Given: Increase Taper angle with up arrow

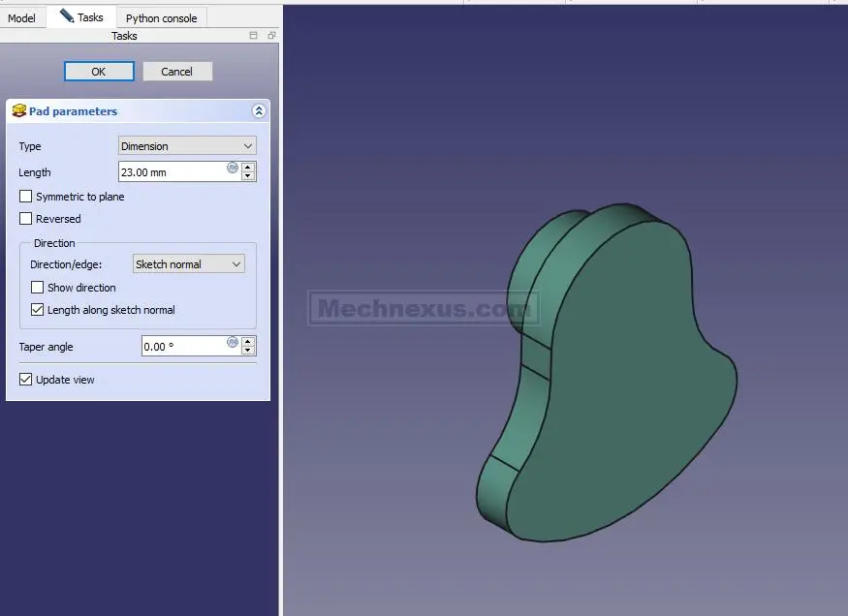Looking at the screenshot, I should (x=248, y=342).
